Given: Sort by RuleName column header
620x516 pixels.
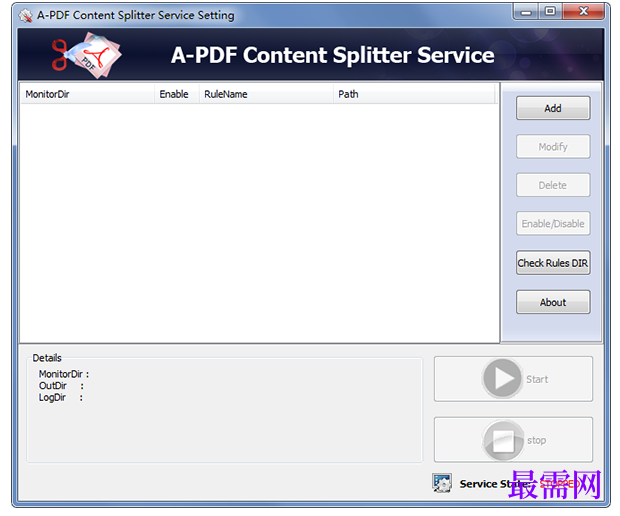Looking at the screenshot, I should (266, 94).
